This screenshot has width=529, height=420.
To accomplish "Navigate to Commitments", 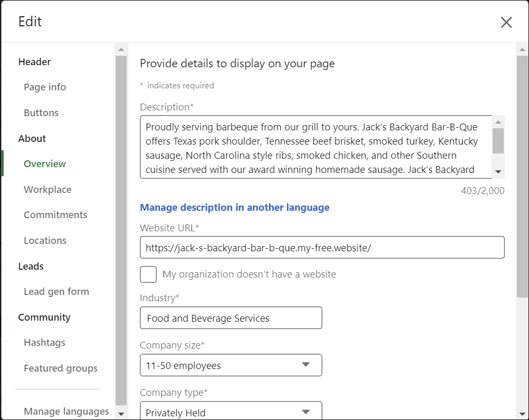I will (x=55, y=215).
